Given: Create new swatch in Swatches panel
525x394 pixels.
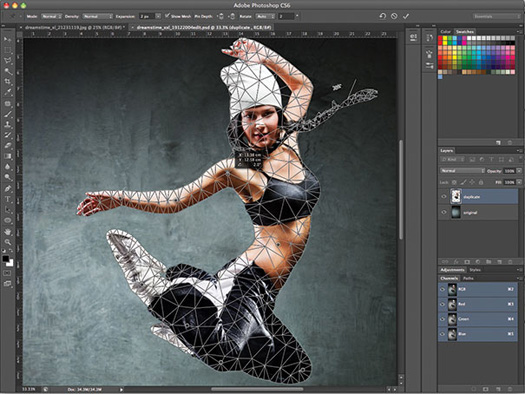Looking at the screenshot, I should point(498,143).
